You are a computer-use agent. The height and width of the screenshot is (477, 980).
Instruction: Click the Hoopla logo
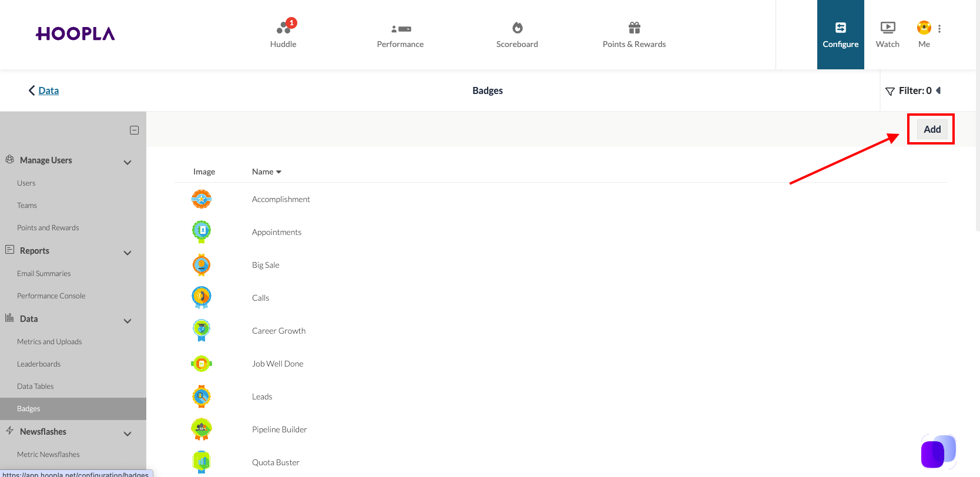coord(75,34)
